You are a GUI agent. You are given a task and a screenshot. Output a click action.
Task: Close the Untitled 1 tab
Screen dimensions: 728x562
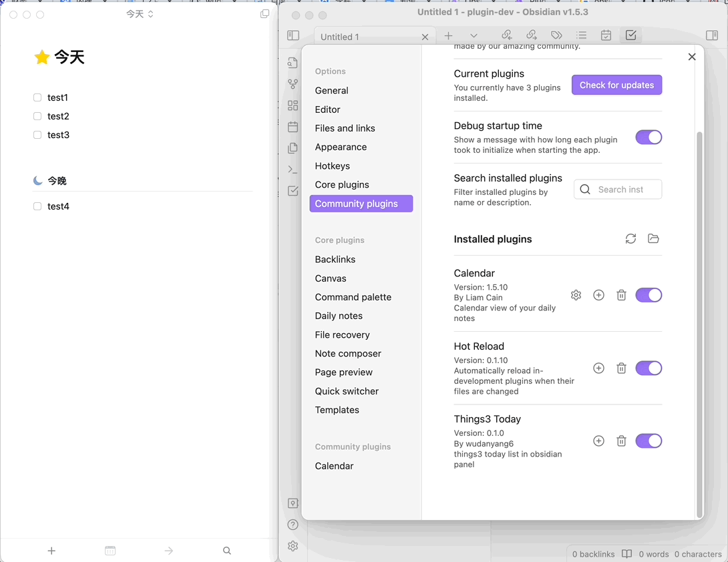[x=425, y=37]
